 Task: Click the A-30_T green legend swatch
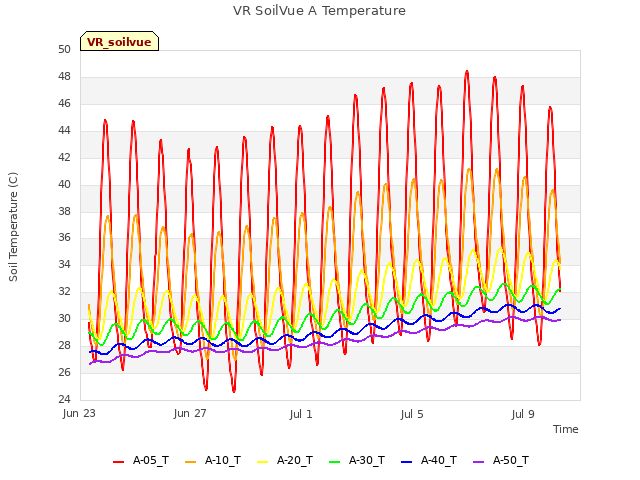[x=334, y=462]
